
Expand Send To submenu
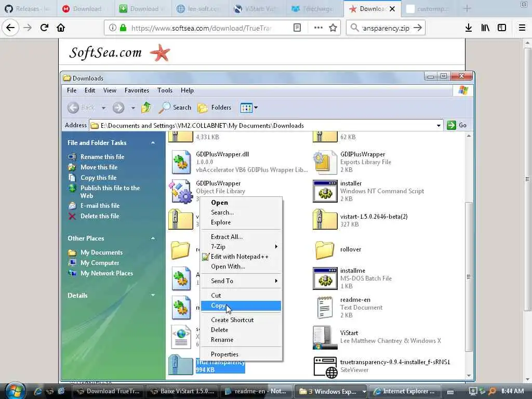pyautogui.click(x=241, y=281)
